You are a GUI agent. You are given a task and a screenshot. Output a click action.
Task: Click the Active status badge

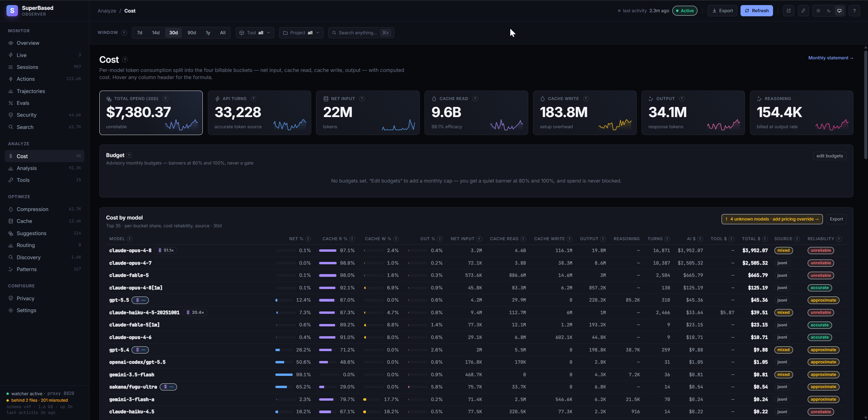(x=685, y=11)
